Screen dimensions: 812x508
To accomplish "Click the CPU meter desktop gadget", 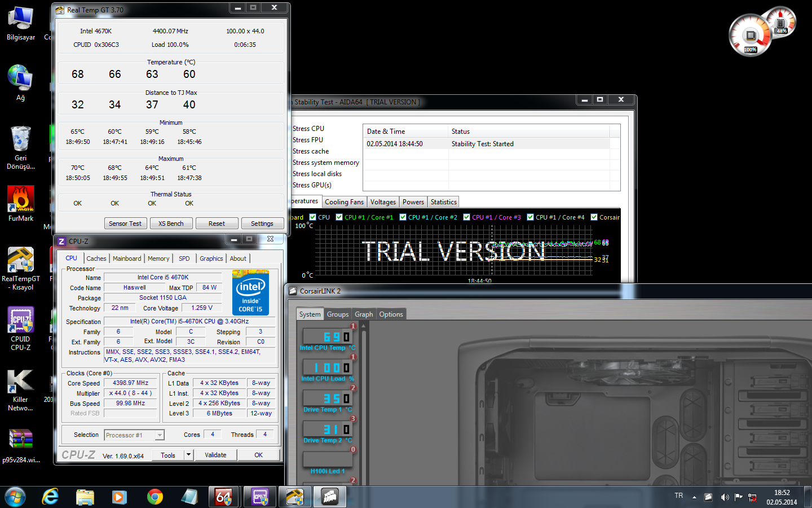I will (x=751, y=36).
